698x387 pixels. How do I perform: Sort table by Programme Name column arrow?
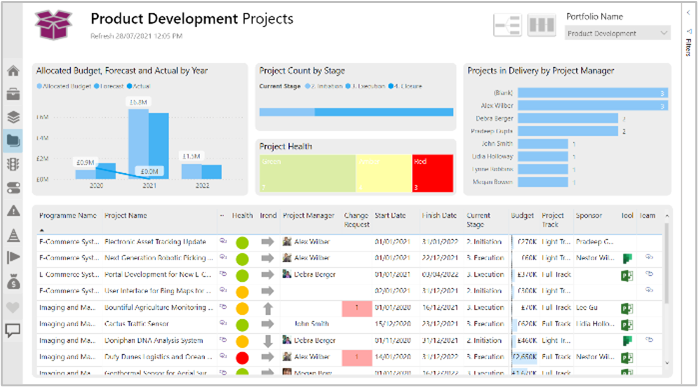[42, 230]
